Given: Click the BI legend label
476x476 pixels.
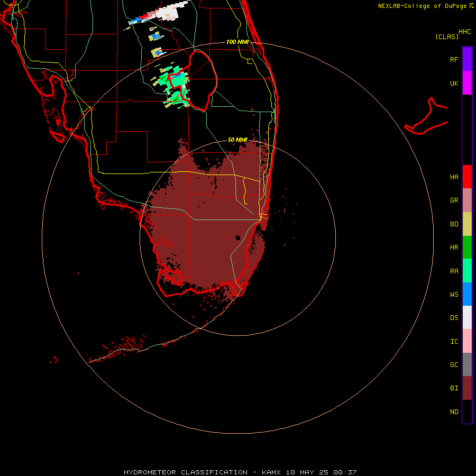Looking at the screenshot, I should coord(454,388).
